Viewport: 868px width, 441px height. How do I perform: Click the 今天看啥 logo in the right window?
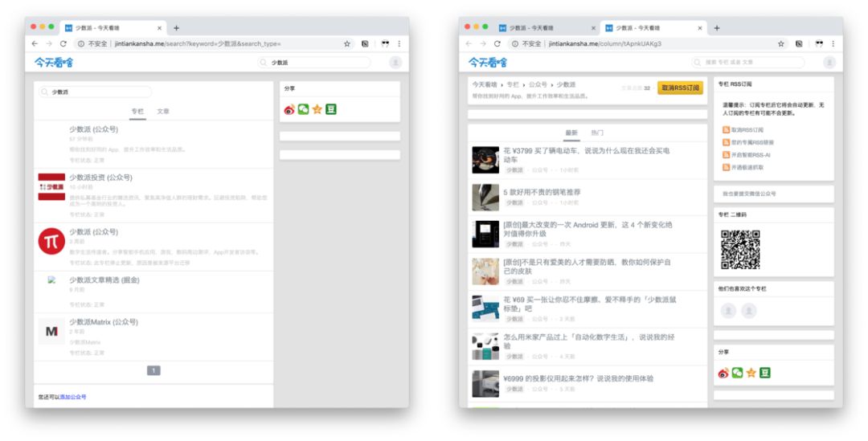(x=488, y=63)
